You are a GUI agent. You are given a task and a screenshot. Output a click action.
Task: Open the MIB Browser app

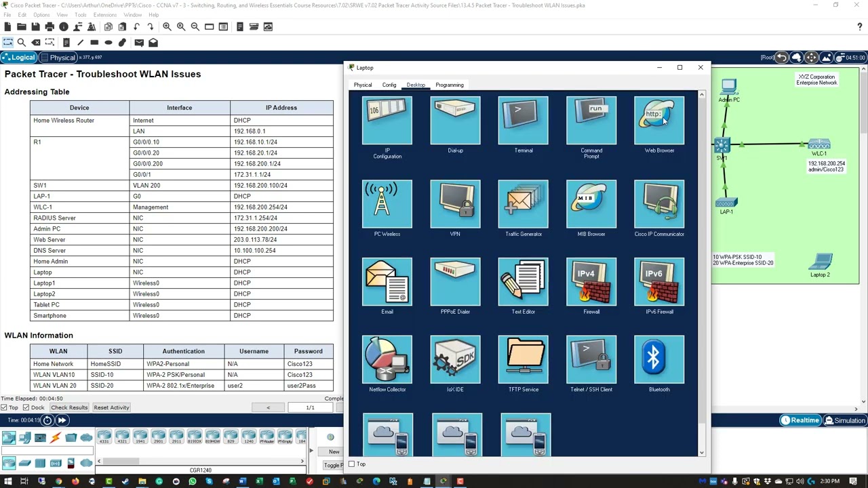point(591,204)
